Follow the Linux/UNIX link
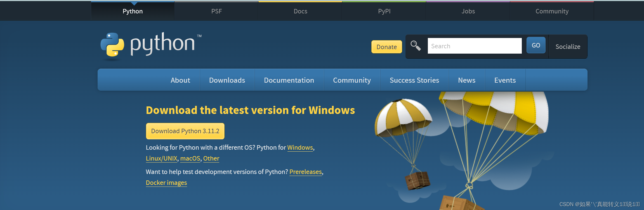 [x=162, y=158]
